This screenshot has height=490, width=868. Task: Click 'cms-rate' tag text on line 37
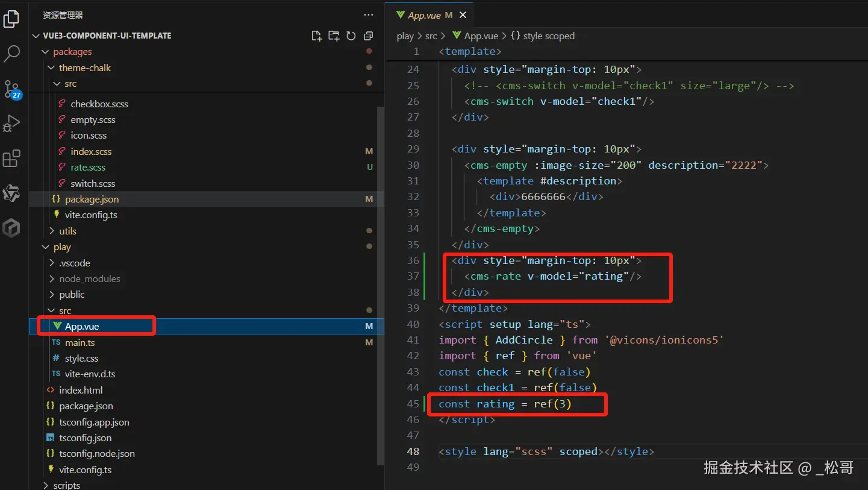coord(495,276)
